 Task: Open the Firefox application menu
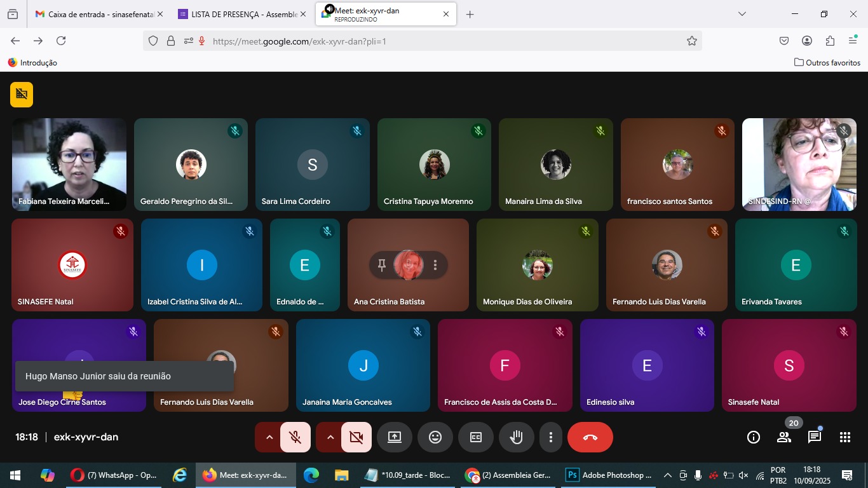click(x=853, y=41)
